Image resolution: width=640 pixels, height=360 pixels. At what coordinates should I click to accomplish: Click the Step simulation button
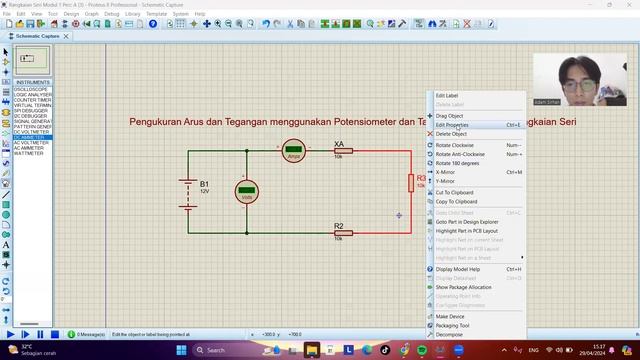tap(25, 335)
